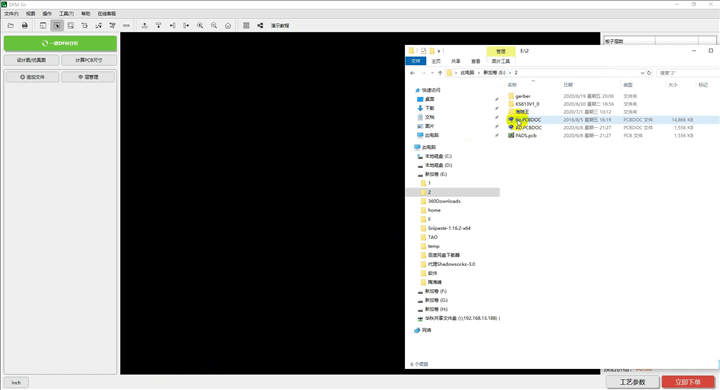
Task: Click the Explorer refresh icon
Action: [x=649, y=73]
